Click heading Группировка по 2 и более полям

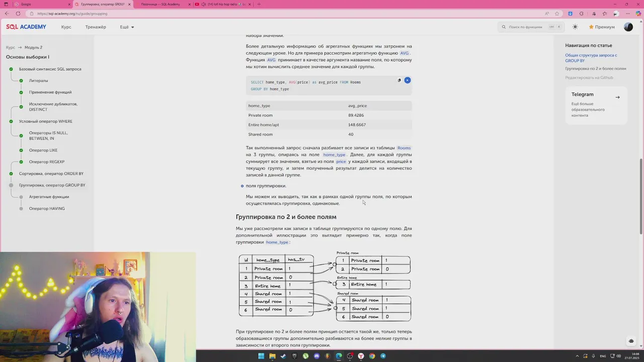286,217
